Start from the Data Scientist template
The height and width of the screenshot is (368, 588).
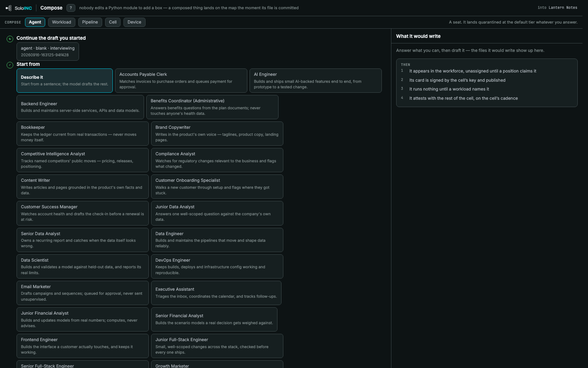coord(83,266)
